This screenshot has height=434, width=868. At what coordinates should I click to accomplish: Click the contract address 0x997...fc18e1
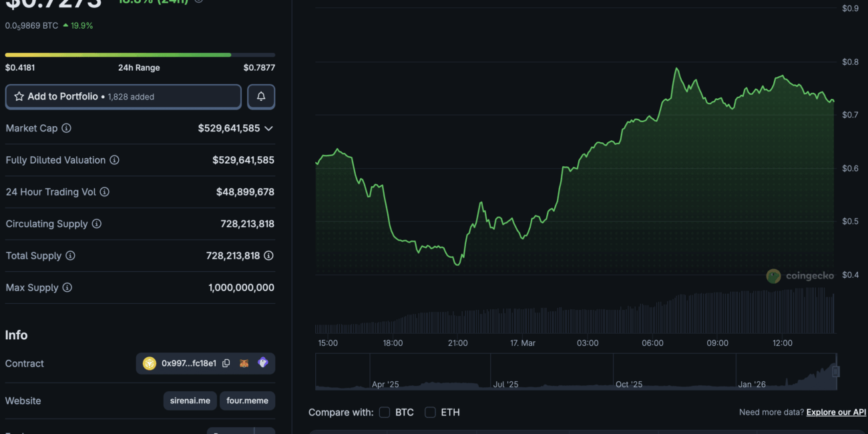click(x=188, y=363)
